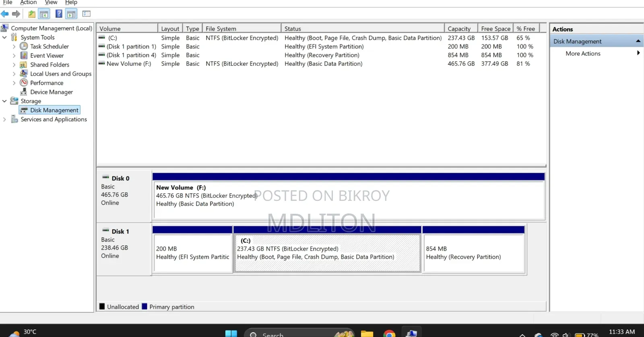Click the gray Forward arrow in the toolbar

[16, 14]
